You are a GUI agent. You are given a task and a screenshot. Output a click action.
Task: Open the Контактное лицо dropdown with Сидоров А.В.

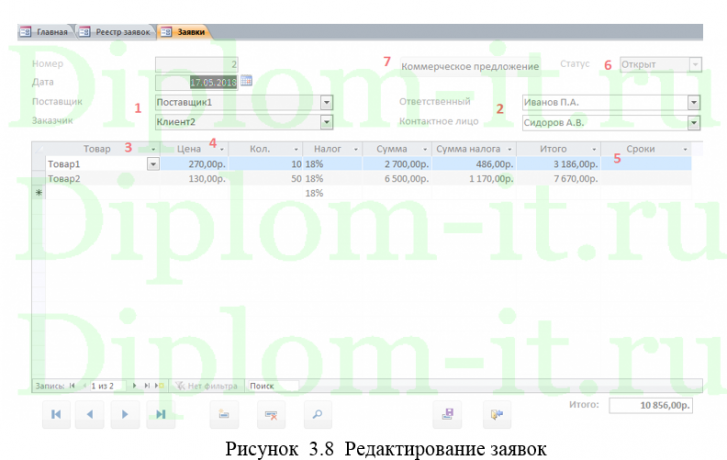[694, 123]
